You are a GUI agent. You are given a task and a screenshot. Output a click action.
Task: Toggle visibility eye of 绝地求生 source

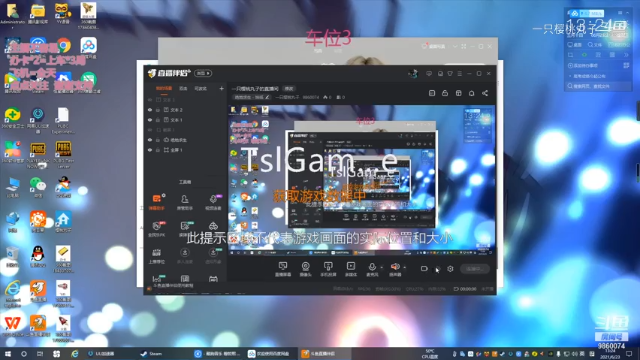click(x=150, y=140)
